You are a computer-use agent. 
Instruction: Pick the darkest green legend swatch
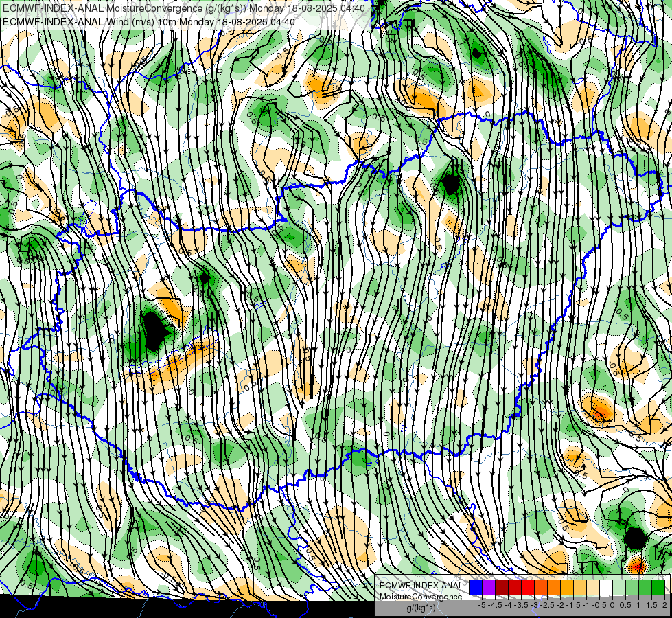(658, 587)
